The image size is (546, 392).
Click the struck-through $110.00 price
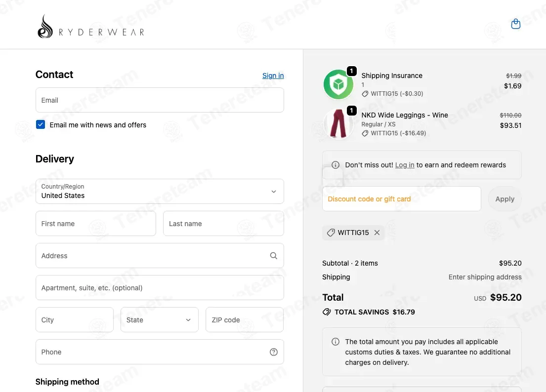coord(510,115)
